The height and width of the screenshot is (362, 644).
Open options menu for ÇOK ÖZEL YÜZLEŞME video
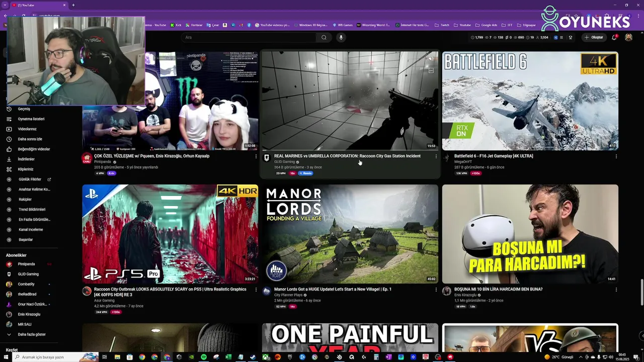tap(256, 156)
